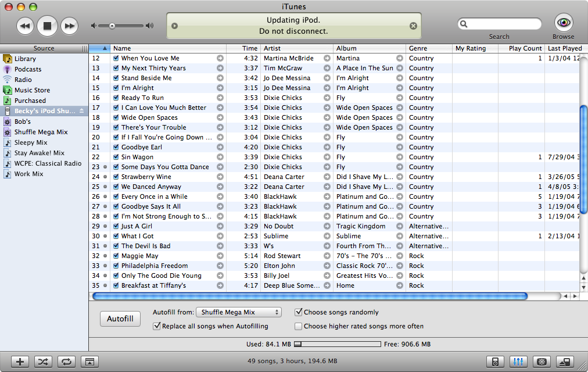
Task: Open the Browse eye button
Action: click(563, 23)
